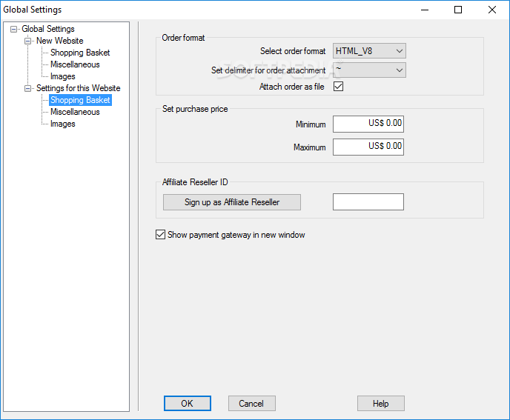Viewport: 510px width, 420px height.
Task: Collapse the Settings for this Website node
Action: click(27, 88)
